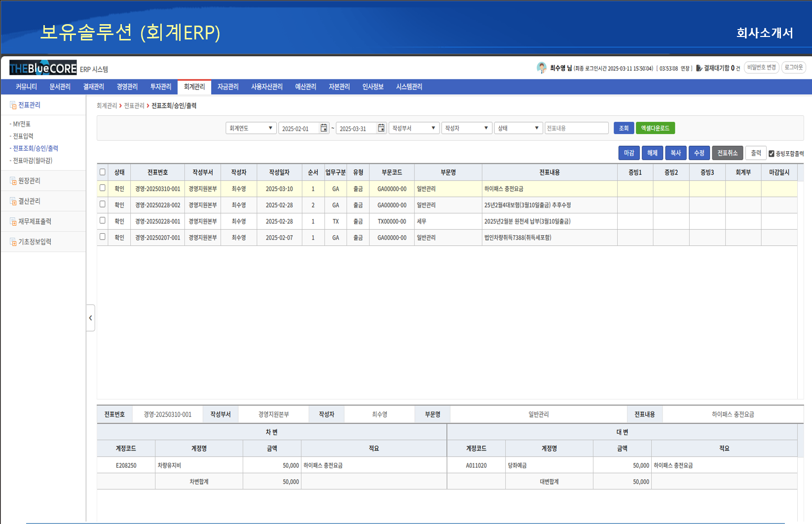This screenshot has width=812, height=524.
Task: Open the 재무제표출력 sidebar icon
Action: coord(12,221)
